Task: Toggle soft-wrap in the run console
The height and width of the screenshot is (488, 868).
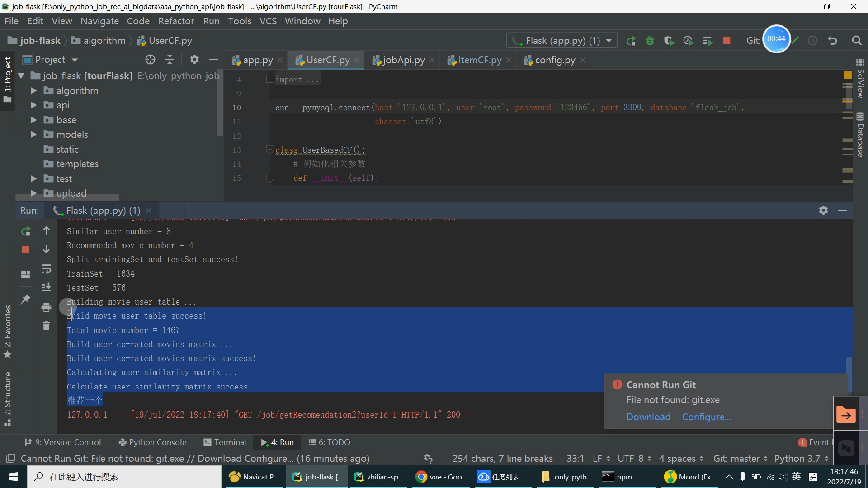Action: coord(47,269)
